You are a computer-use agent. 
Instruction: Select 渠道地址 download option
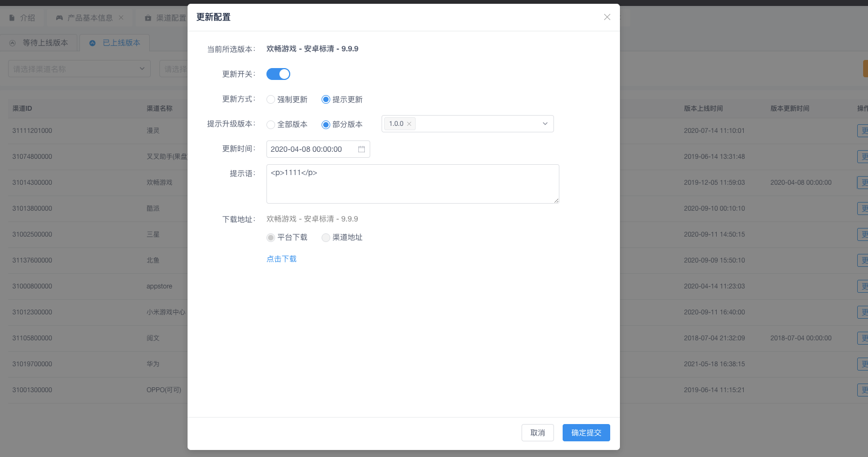[326, 238]
